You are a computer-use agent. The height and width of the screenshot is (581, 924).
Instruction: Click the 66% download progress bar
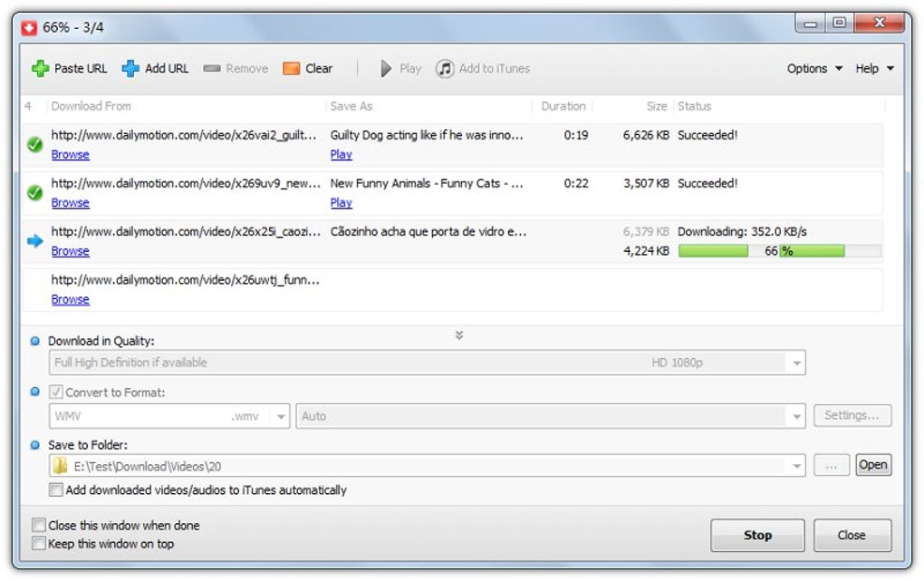[779, 251]
